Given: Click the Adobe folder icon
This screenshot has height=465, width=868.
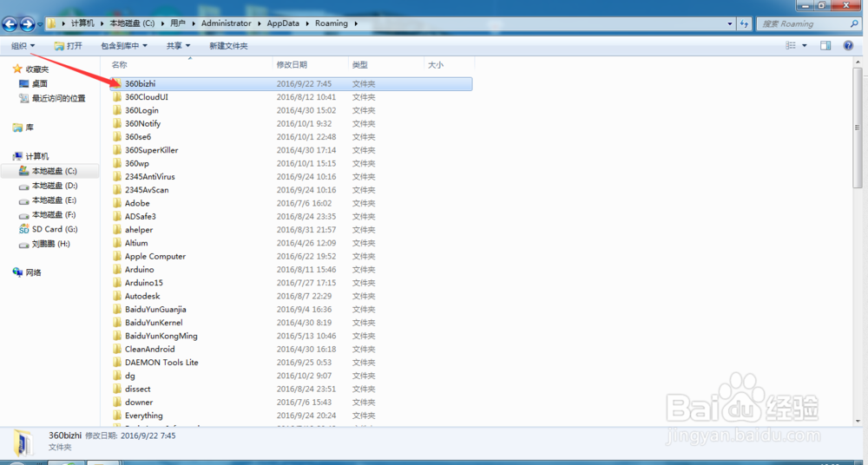Looking at the screenshot, I should coord(117,203).
